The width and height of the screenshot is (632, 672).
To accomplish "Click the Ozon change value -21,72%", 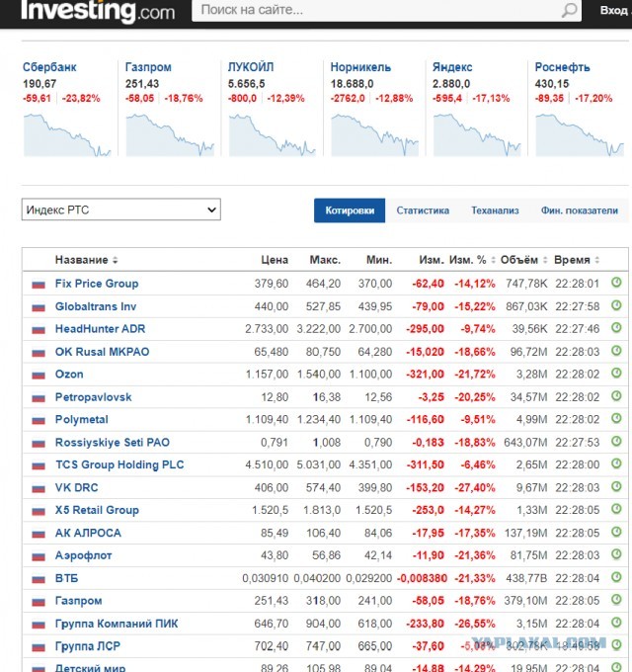I will coord(474,375).
